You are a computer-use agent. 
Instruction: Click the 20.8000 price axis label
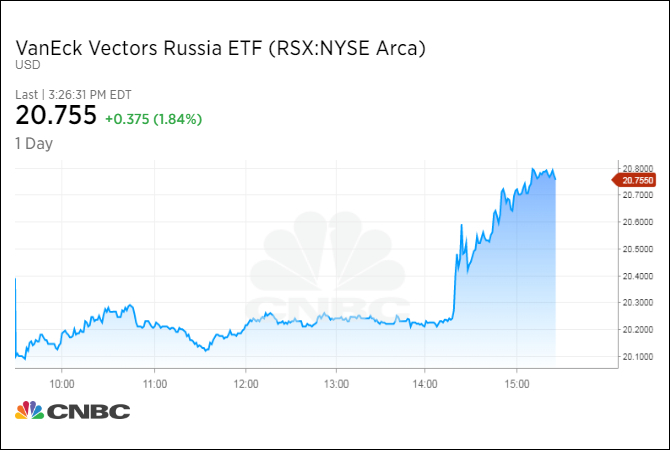(x=636, y=167)
